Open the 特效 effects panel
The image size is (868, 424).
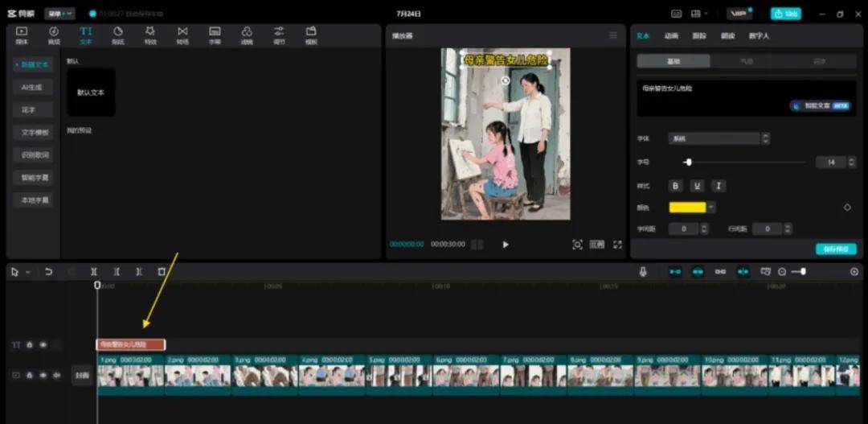click(150, 35)
